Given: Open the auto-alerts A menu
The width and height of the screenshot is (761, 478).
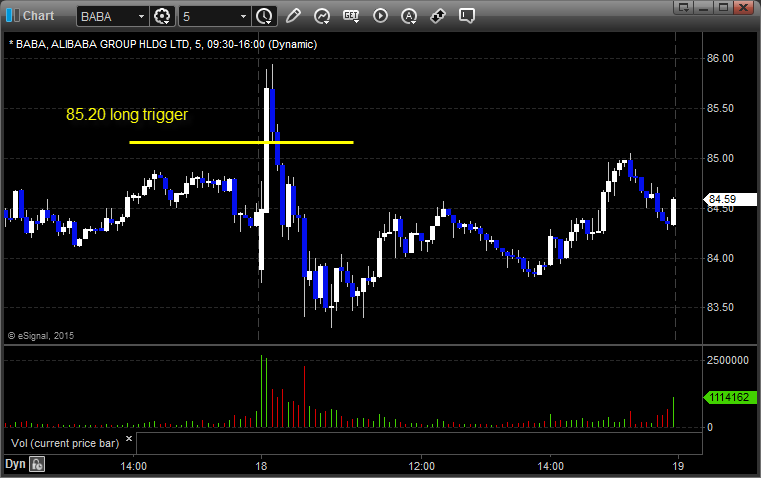Looking at the screenshot, I should (409, 16).
